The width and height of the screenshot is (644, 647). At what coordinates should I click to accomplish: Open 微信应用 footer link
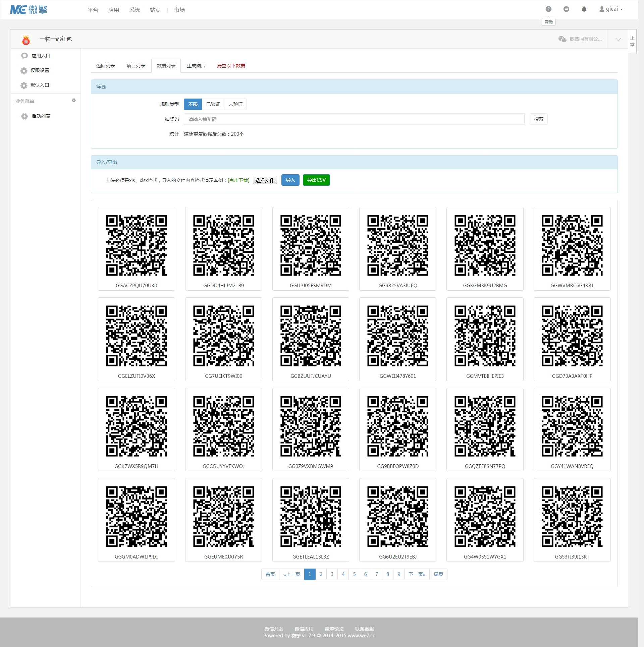304,629
